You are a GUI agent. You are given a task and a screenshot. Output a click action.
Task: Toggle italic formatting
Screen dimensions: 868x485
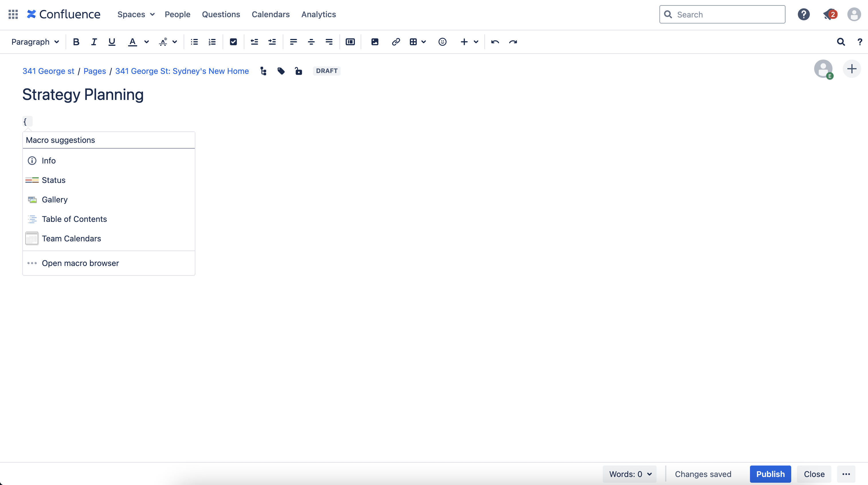[x=94, y=42]
